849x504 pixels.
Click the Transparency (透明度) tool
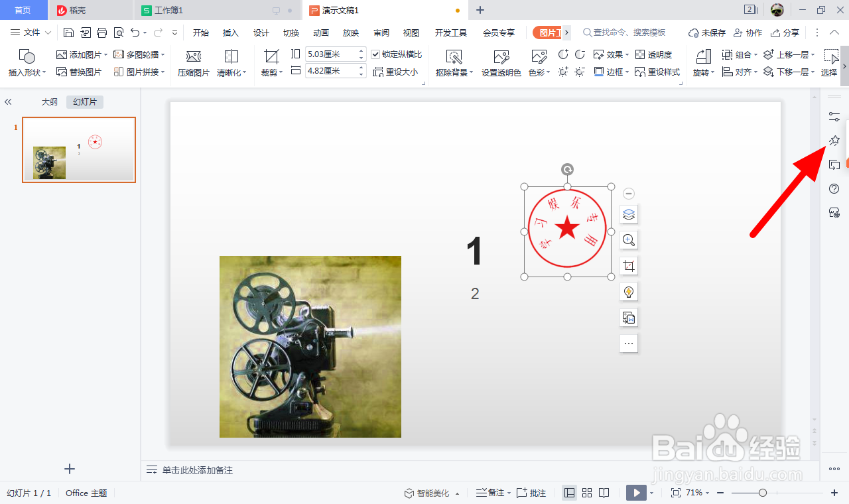coord(653,54)
